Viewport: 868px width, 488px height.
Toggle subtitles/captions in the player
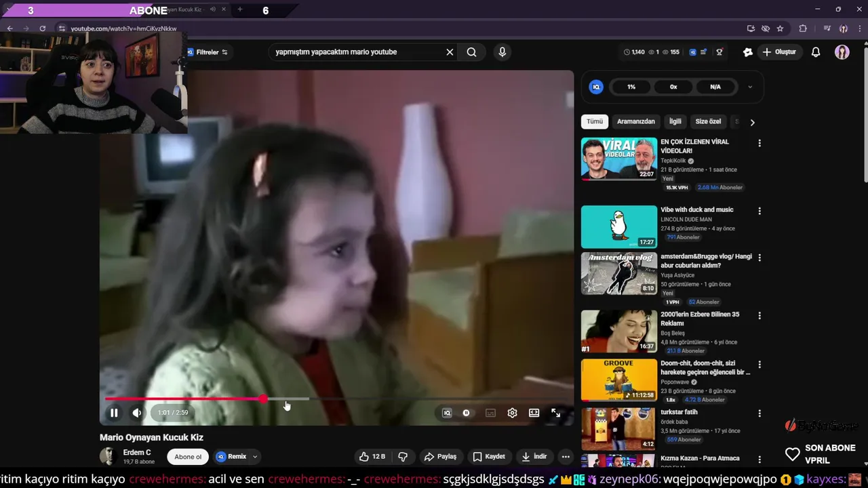pos(490,413)
